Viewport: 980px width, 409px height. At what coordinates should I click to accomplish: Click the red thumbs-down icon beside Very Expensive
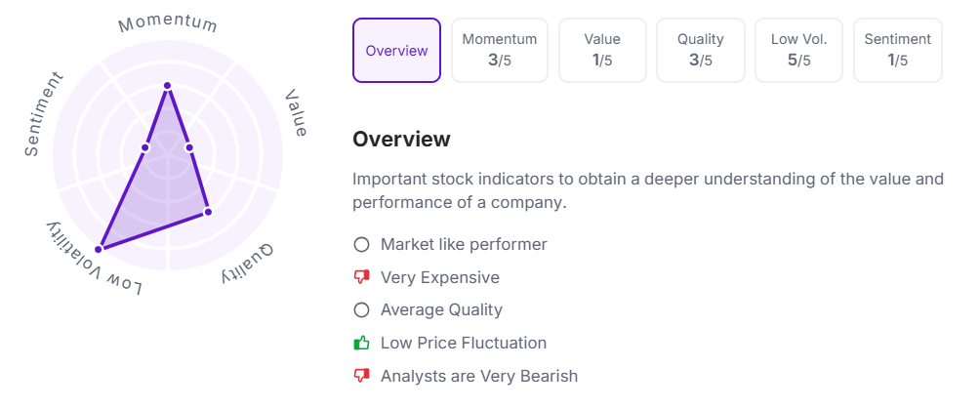(x=362, y=277)
